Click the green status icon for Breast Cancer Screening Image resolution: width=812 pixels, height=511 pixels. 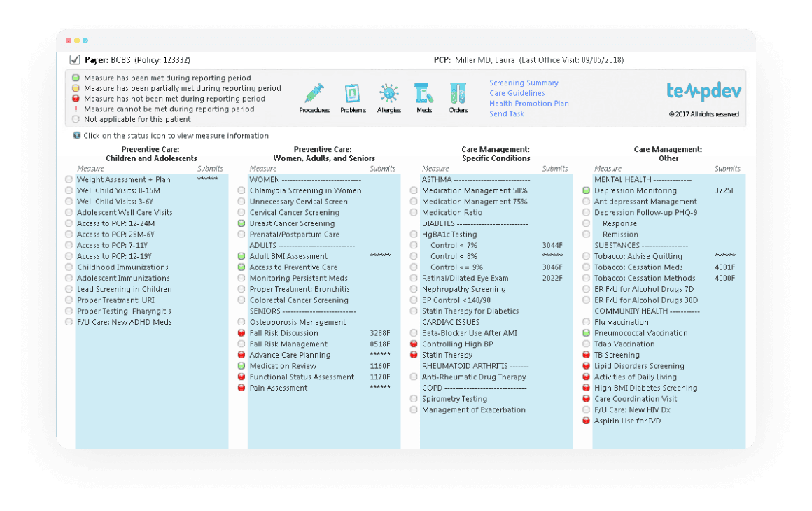pos(241,223)
